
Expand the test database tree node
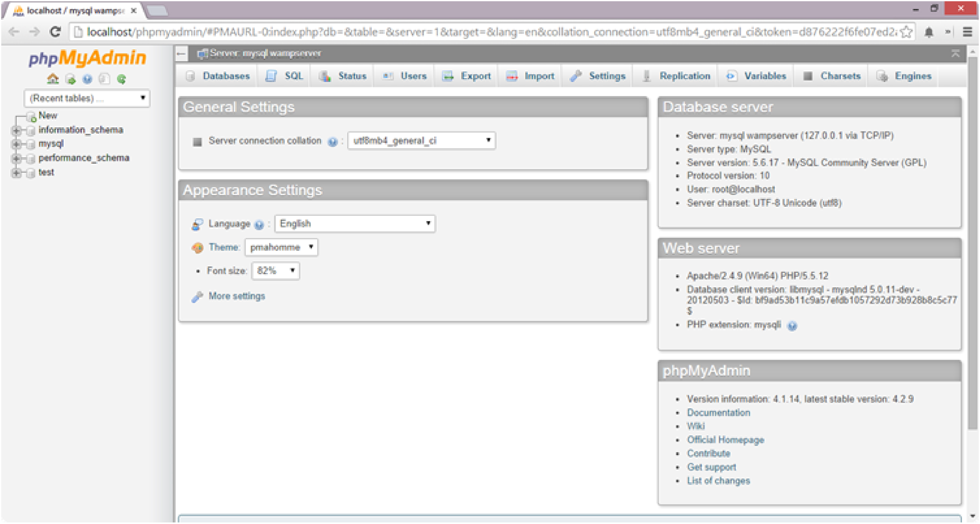click(x=16, y=173)
